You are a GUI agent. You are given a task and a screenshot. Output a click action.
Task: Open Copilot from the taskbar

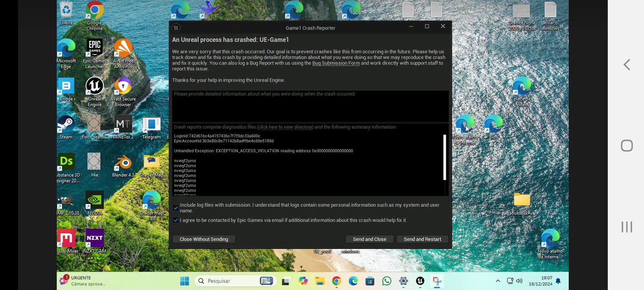click(x=303, y=281)
